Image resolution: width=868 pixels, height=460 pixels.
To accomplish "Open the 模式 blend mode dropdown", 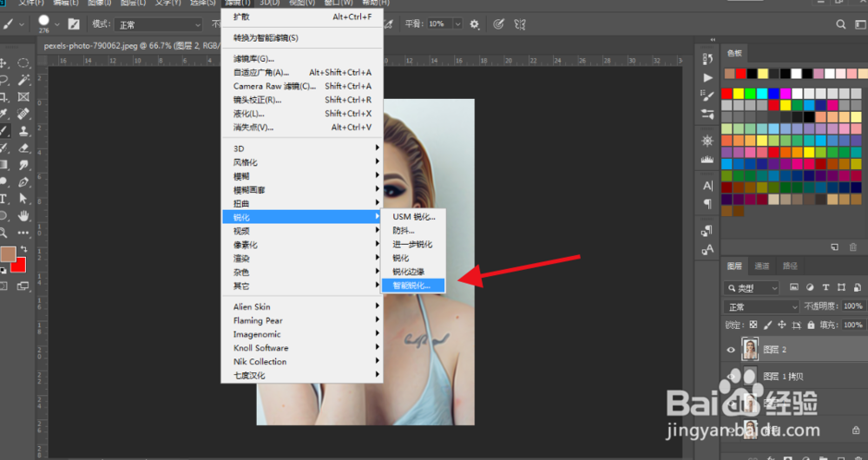I will coord(159,24).
